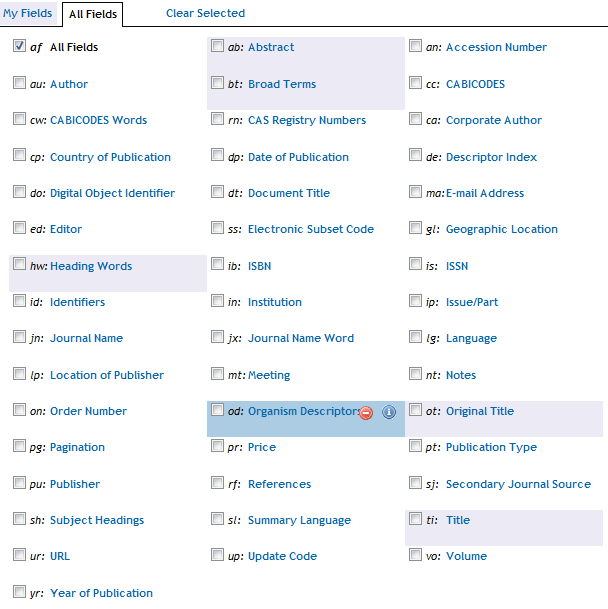Click the blue info icon beside Organism Descriptors

[389, 412]
